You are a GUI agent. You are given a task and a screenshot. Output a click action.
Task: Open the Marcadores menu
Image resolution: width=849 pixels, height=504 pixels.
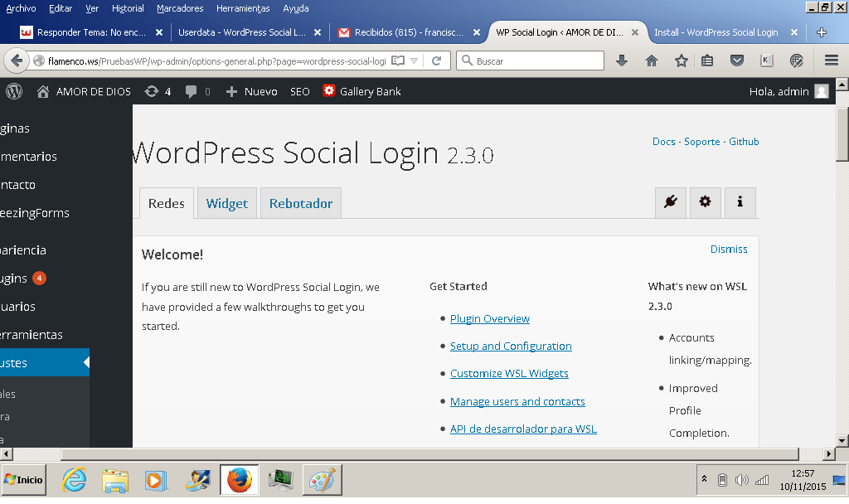pyautogui.click(x=180, y=8)
